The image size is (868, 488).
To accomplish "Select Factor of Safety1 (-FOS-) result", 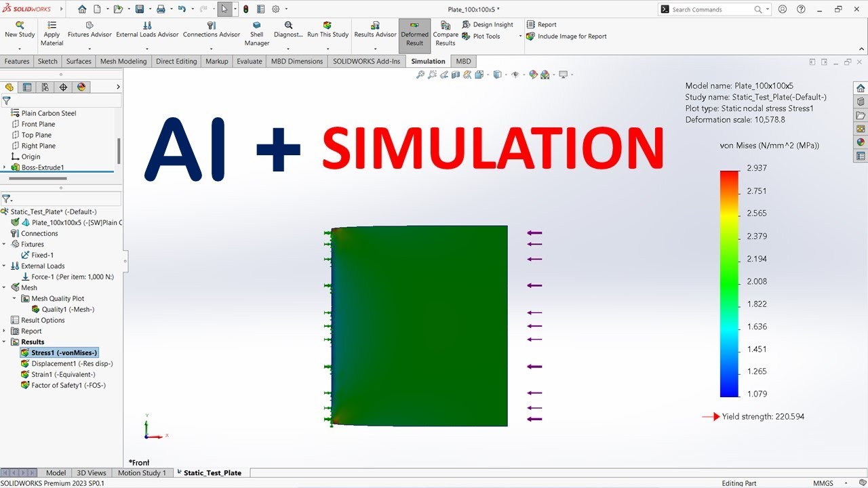I will click(63, 385).
